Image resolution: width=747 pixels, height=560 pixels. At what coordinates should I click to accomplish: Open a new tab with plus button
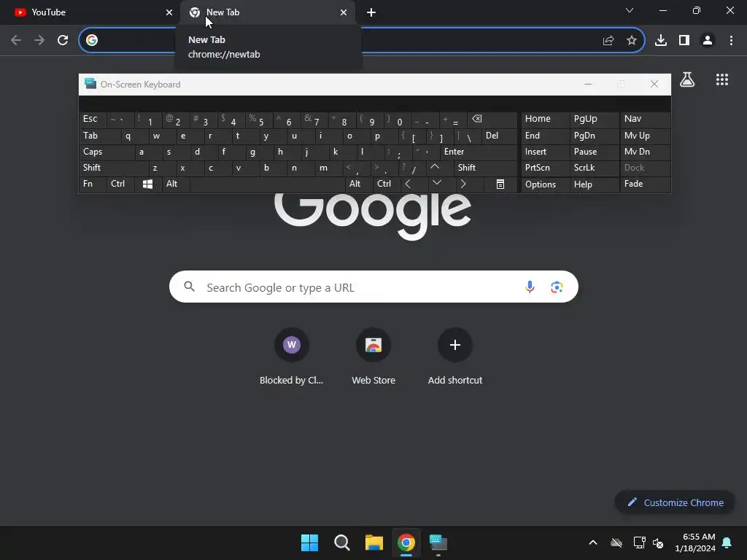[371, 12]
